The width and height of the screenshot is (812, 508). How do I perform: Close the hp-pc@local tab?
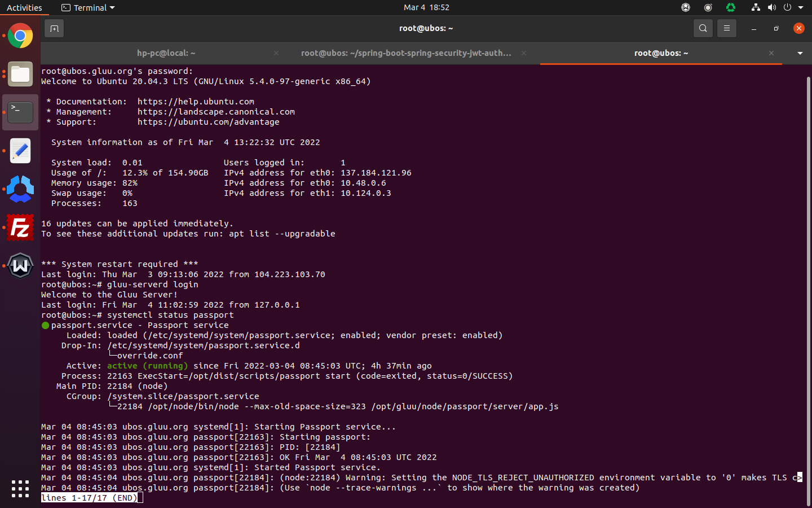click(x=276, y=53)
